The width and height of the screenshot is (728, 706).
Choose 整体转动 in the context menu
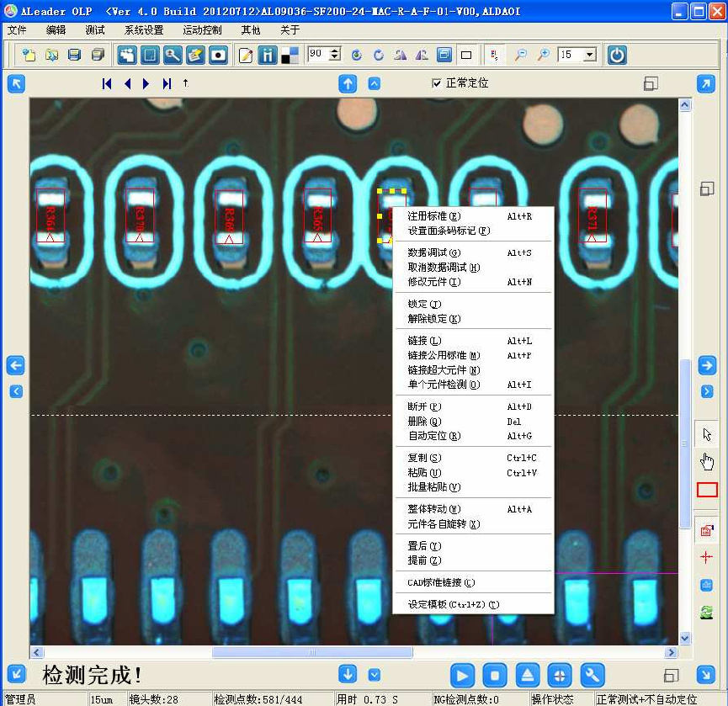473,510
